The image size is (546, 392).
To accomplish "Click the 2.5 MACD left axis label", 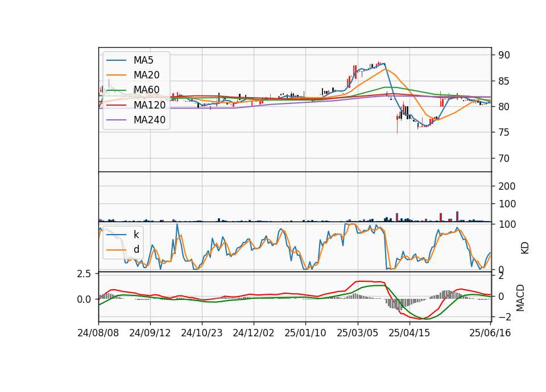I will [x=84, y=274].
